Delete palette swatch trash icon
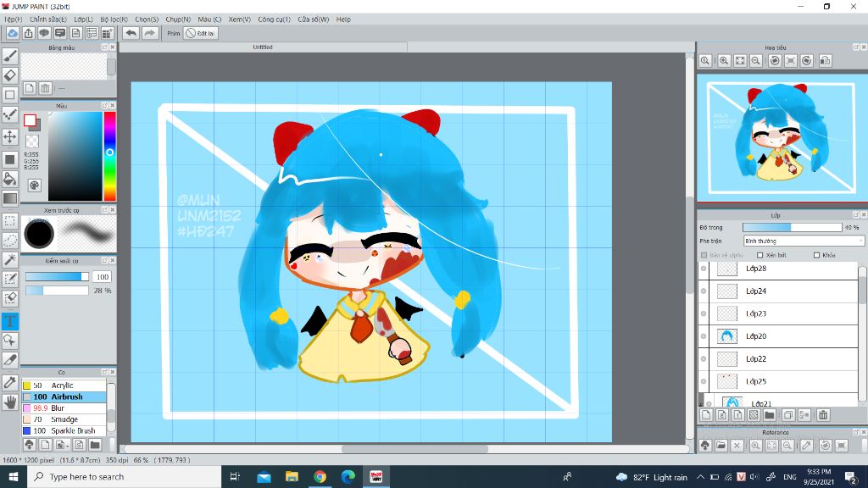The width and height of the screenshot is (868, 488). pos(46,88)
